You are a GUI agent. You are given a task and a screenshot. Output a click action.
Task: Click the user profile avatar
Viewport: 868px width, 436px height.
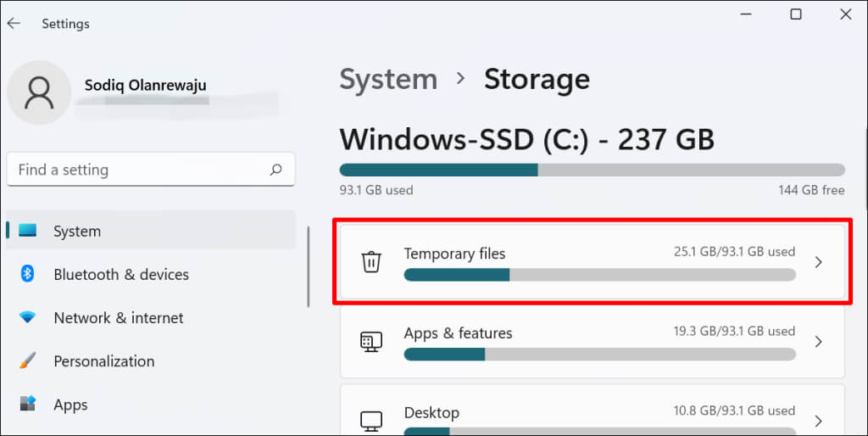38,92
